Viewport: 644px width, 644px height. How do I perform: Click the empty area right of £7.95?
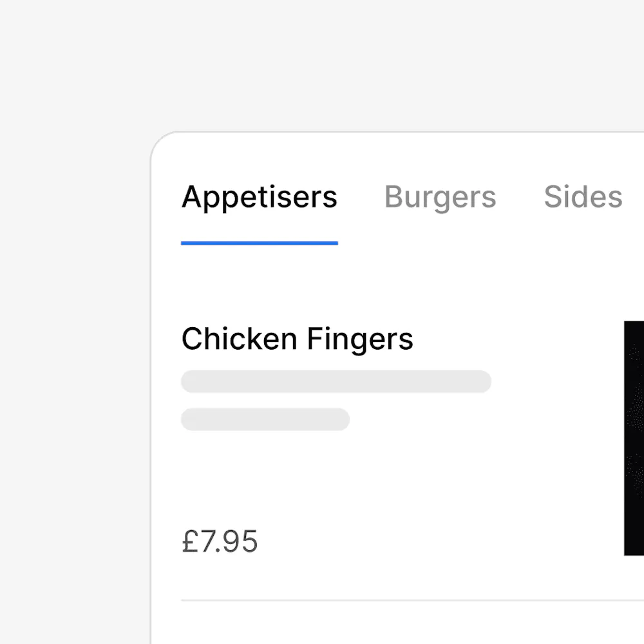click(x=419, y=542)
